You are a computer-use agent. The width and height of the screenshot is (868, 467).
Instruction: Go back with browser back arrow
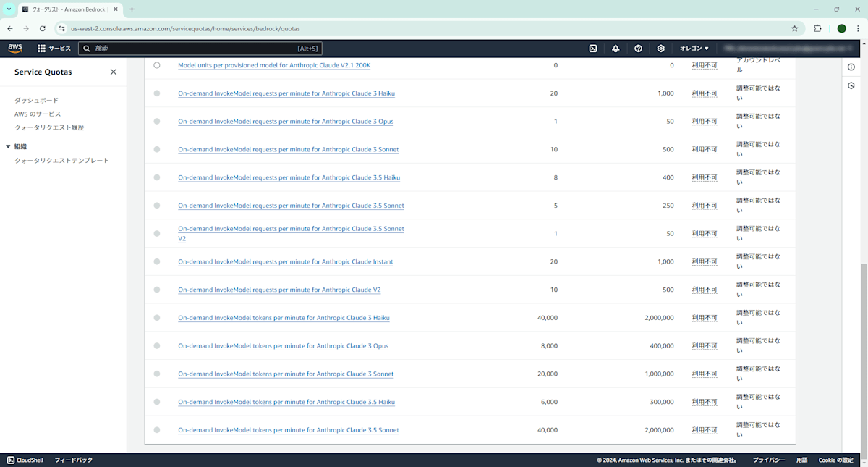pyautogui.click(x=10, y=28)
